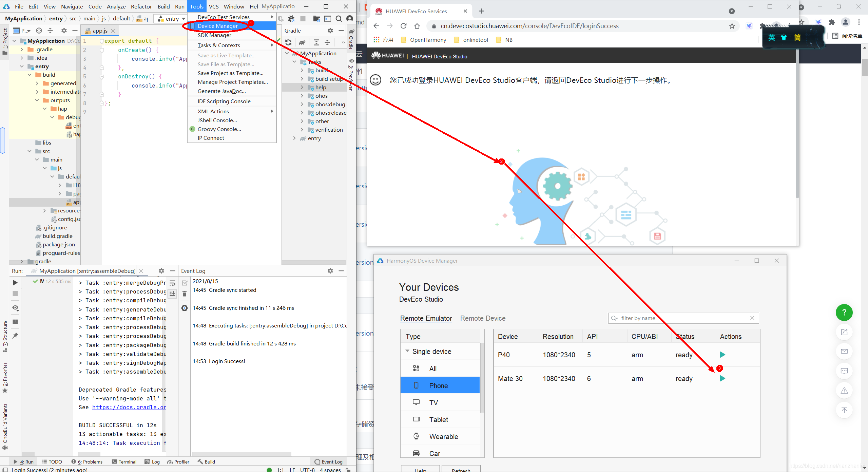
Task: Open Event Log notification settings icon
Action: (185, 308)
